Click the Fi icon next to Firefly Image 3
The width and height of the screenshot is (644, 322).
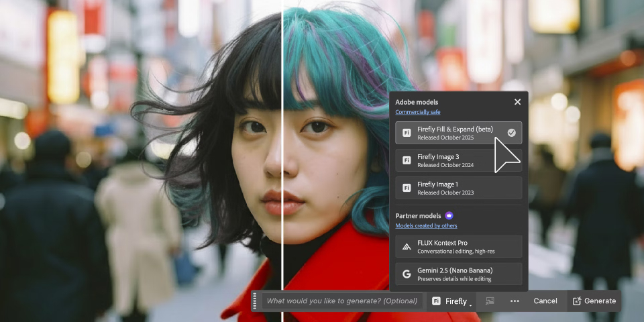(407, 160)
